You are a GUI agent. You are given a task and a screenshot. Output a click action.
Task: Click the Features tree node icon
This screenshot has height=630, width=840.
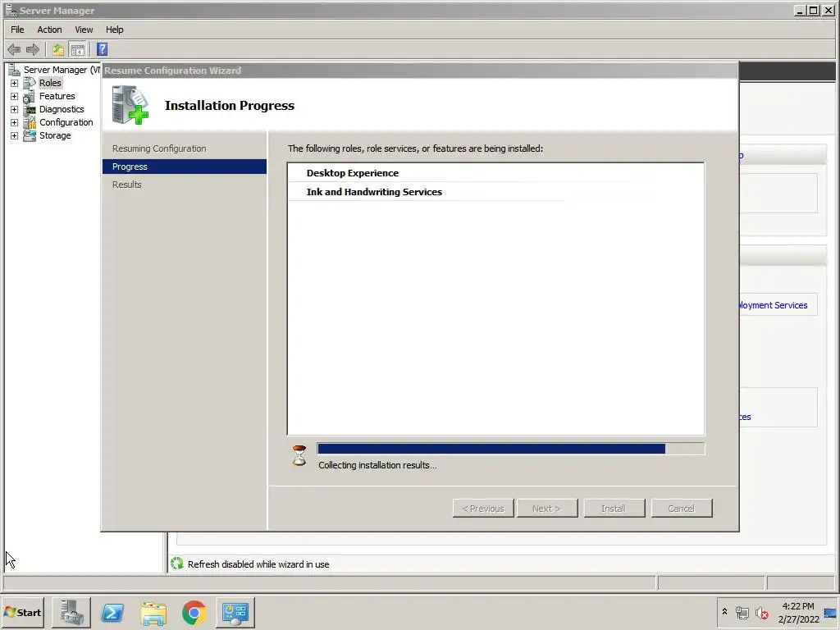(x=30, y=97)
